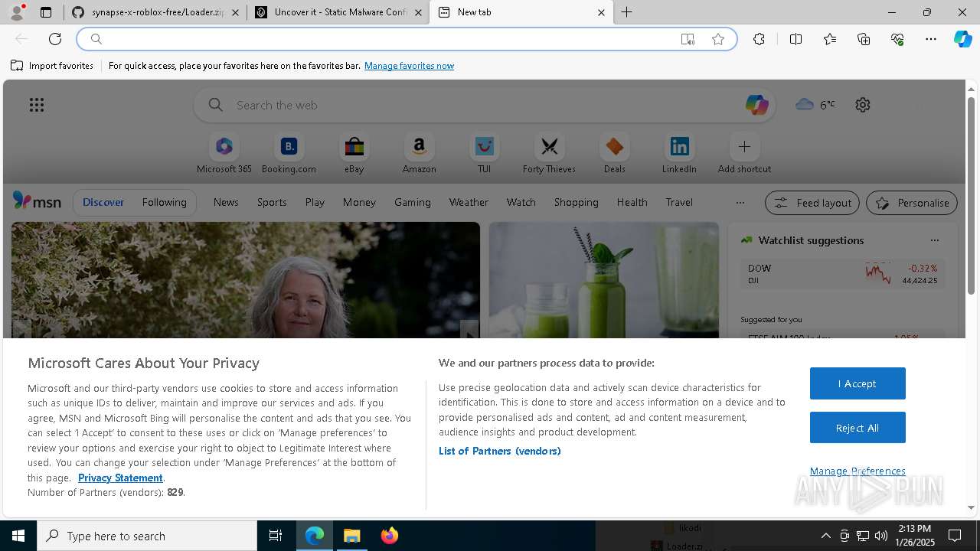Click Manage favorites now link
Screen dimensions: 980x551
[x=409, y=66]
